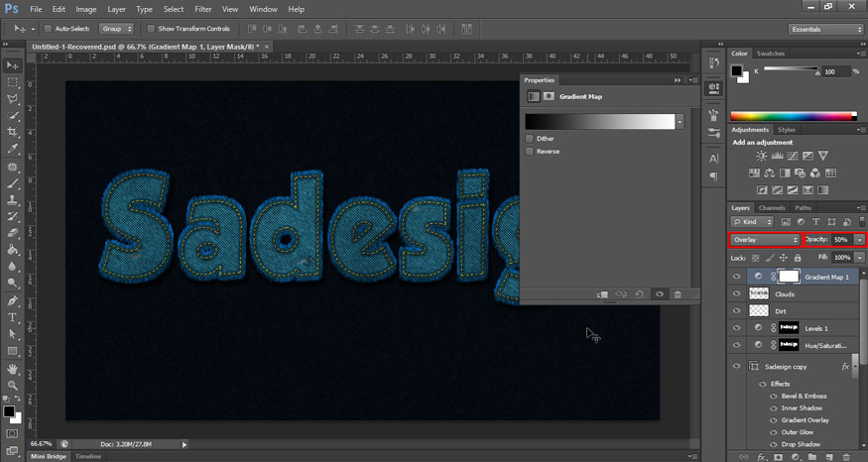Switch to the Styles tab
868x462 pixels.
pos(786,130)
